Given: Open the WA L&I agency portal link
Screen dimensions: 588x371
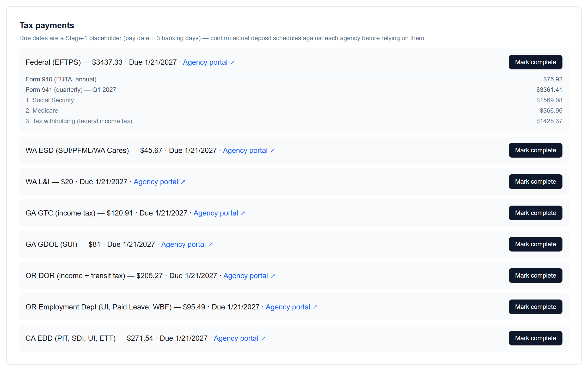Looking at the screenshot, I should (159, 182).
